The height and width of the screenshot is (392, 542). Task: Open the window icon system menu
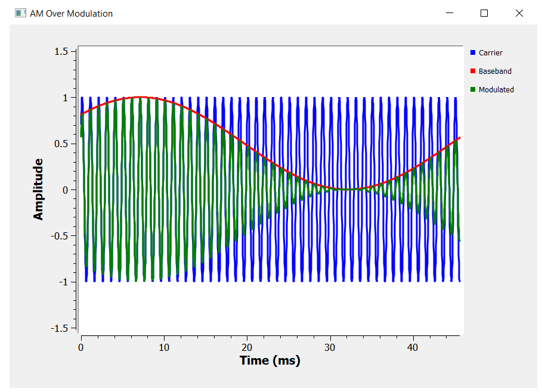20,13
